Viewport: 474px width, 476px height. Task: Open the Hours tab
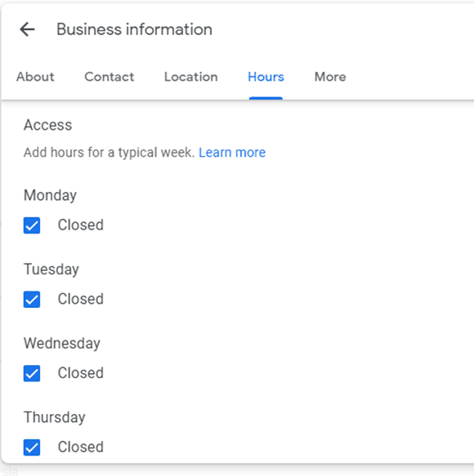coord(266,77)
